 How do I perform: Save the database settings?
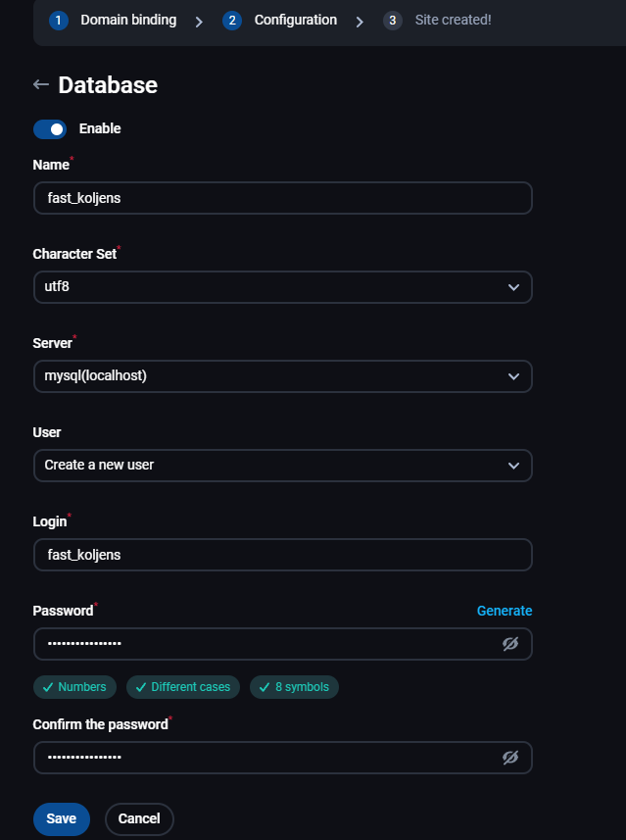coord(61,818)
